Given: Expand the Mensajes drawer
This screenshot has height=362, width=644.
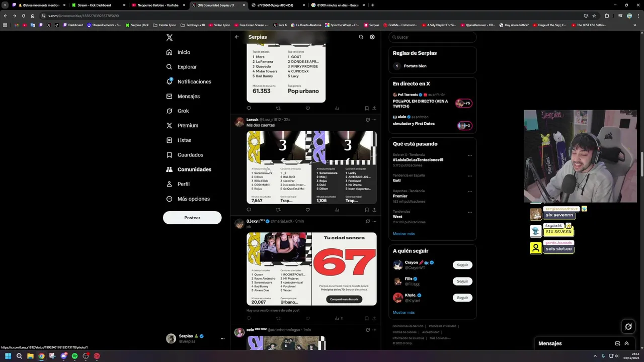Looking at the screenshot, I should 626,343.
